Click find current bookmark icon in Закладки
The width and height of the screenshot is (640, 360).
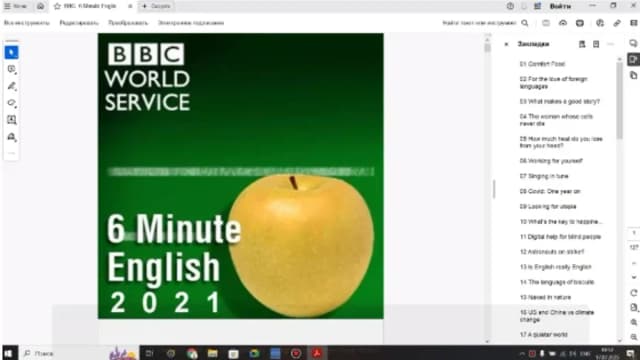click(582, 44)
